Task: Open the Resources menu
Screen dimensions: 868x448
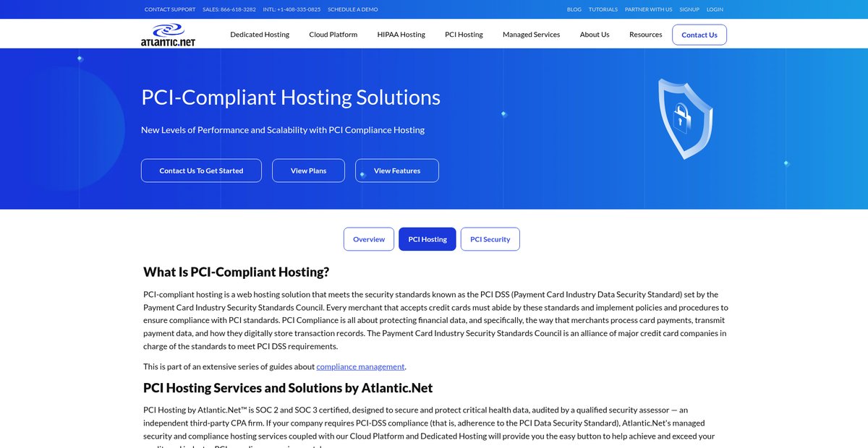Action: coord(646,34)
